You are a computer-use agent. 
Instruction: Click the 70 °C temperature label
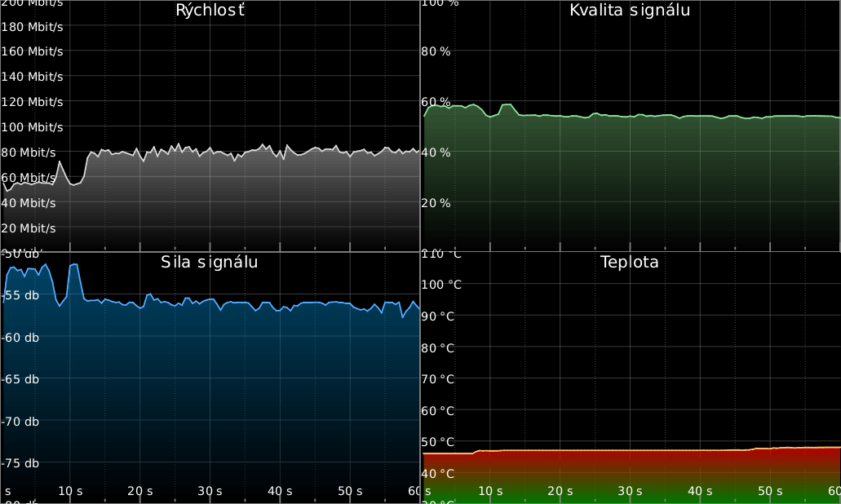[438, 379]
